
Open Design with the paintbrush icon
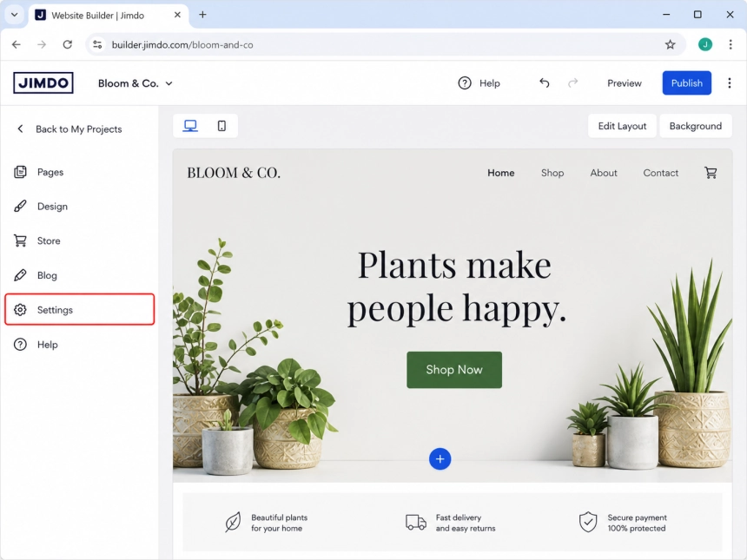[x=20, y=206]
